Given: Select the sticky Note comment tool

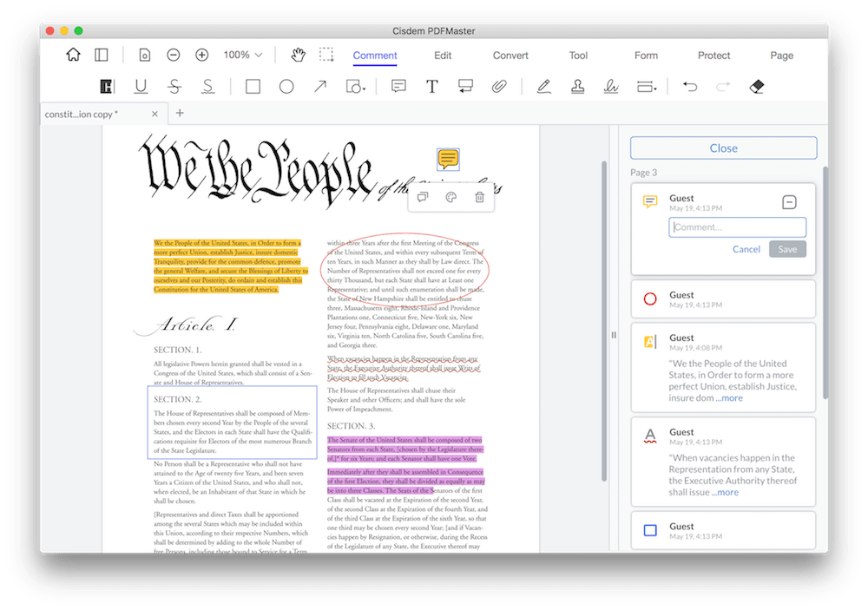Looking at the screenshot, I should [x=398, y=86].
